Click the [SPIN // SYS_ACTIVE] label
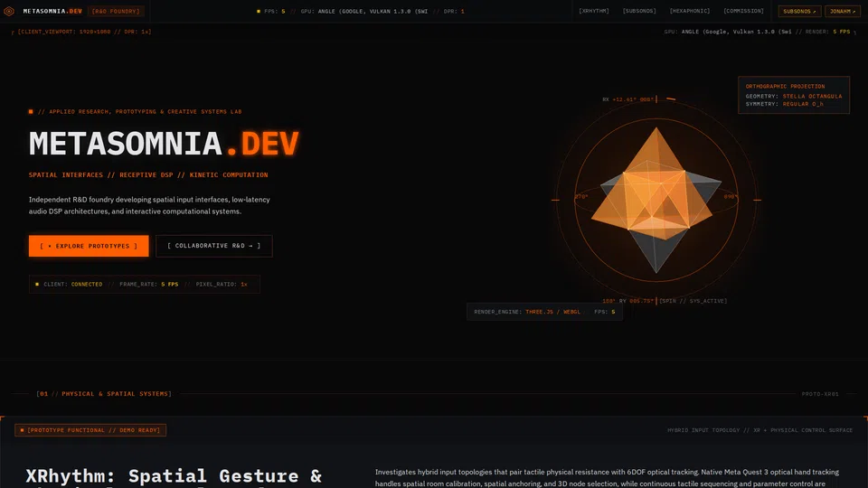The width and height of the screenshot is (868, 488). click(693, 301)
